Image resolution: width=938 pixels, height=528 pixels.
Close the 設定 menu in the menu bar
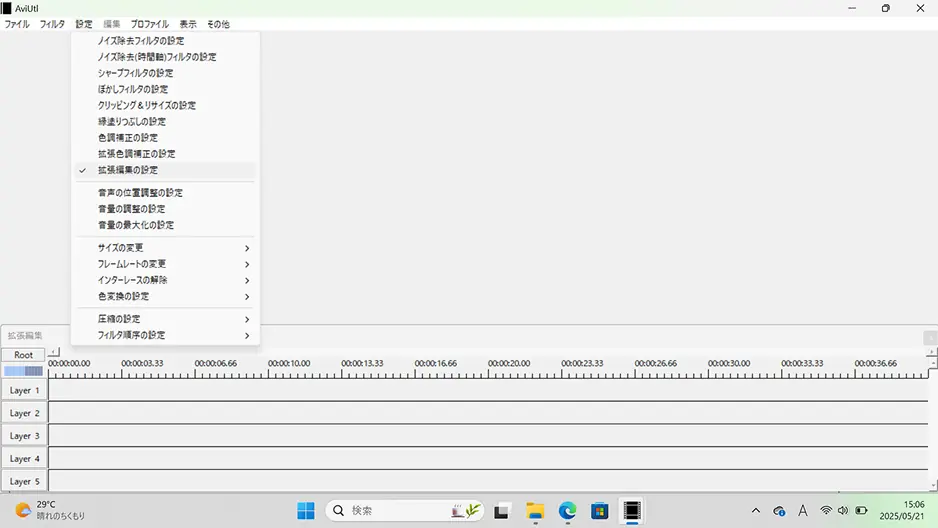pos(84,24)
